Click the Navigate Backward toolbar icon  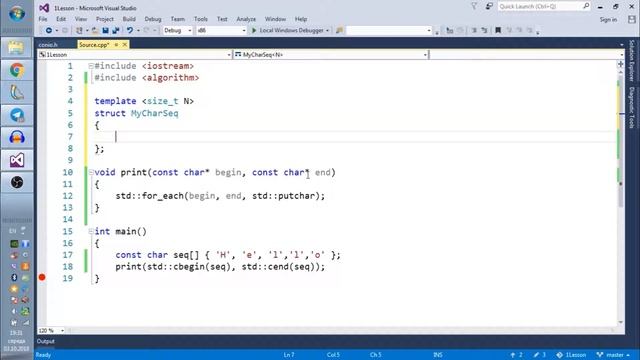[49, 31]
